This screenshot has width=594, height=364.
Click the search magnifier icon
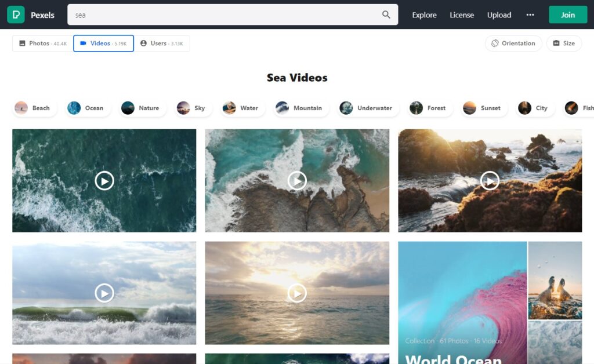(x=386, y=14)
